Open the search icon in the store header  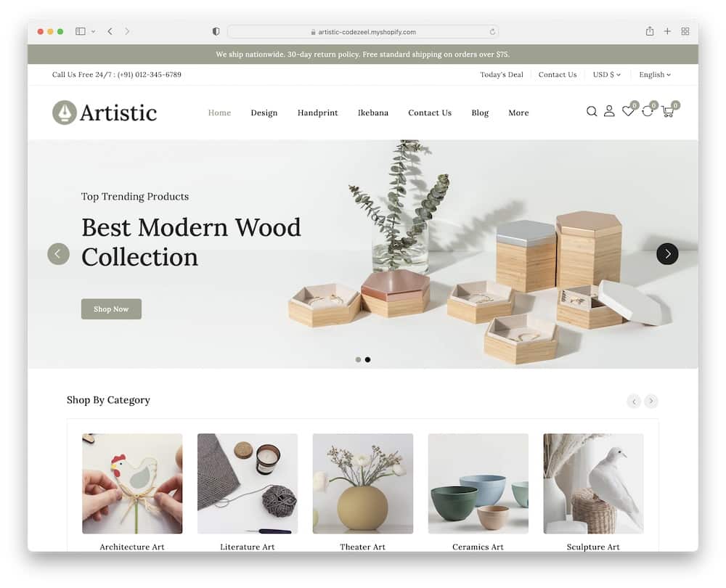591,112
